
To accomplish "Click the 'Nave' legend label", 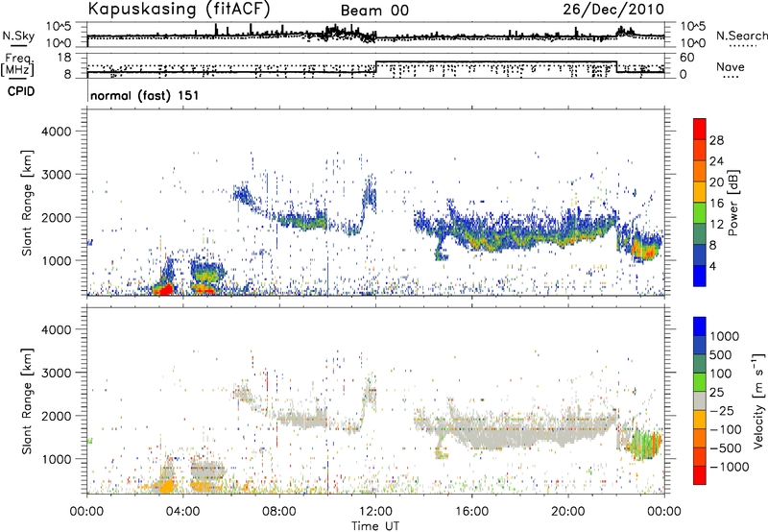I will 731,67.
